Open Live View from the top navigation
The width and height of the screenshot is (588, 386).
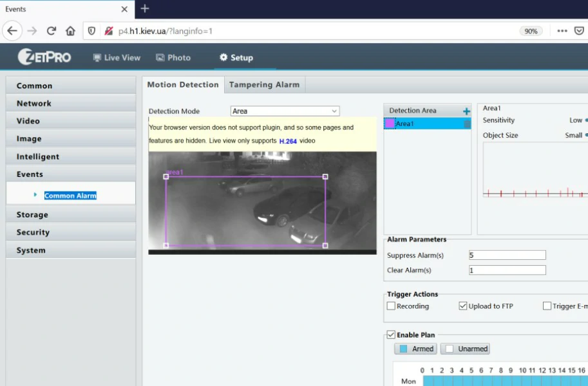pyautogui.click(x=116, y=57)
